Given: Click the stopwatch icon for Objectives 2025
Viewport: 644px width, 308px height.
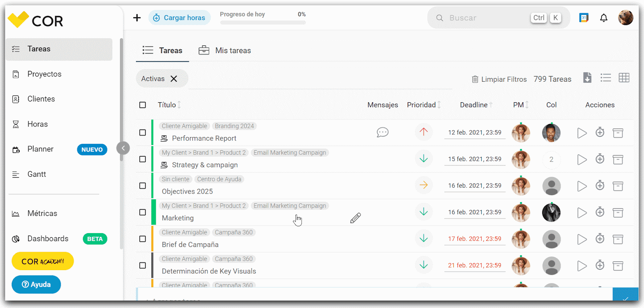Looking at the screenshot, I should (x=600, y=185).
